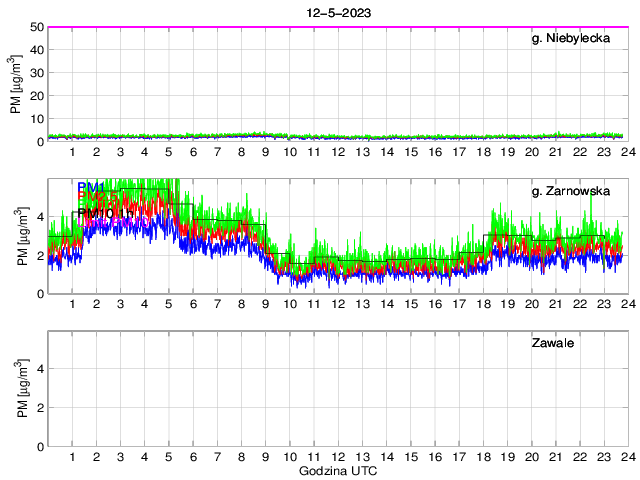Click hour 18 tick under bottom chart
Image resolution: width=640 pixels, height=480 pixels.
tap(483, 456)
